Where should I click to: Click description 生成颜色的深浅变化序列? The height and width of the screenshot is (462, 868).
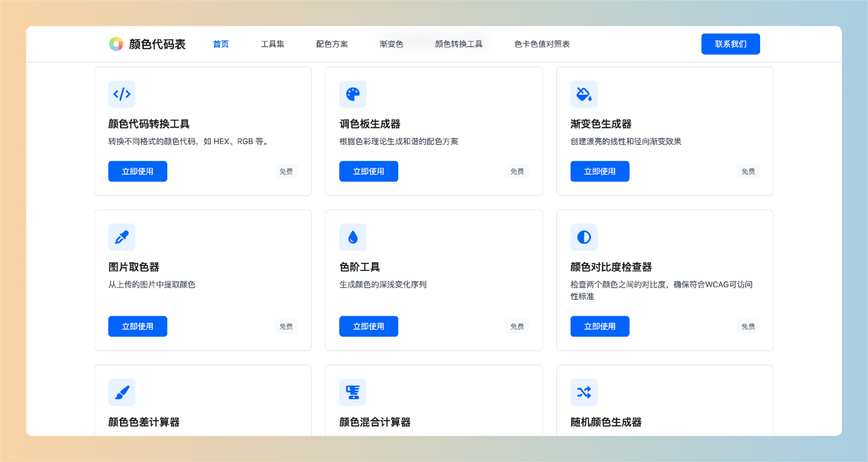pos(383,284)
